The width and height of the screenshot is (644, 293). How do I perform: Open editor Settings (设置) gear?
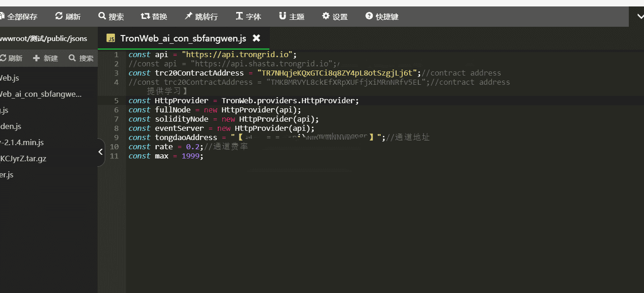pos(326,16)
